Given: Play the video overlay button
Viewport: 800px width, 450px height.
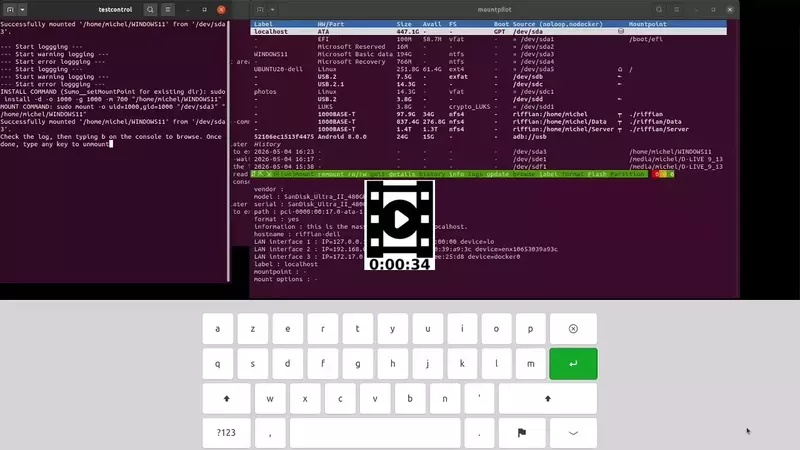Looking at the screenshot, I should tap(399, 219).
